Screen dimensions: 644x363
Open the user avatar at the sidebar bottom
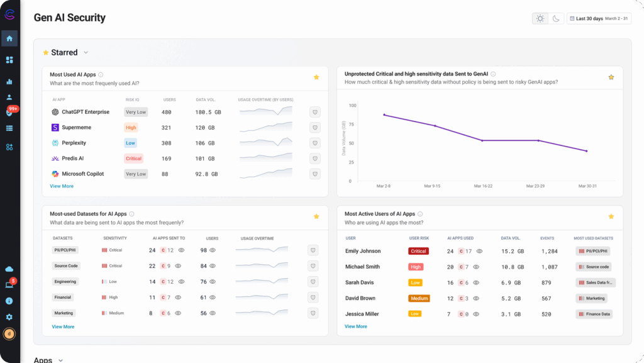[x=9, y=334]
